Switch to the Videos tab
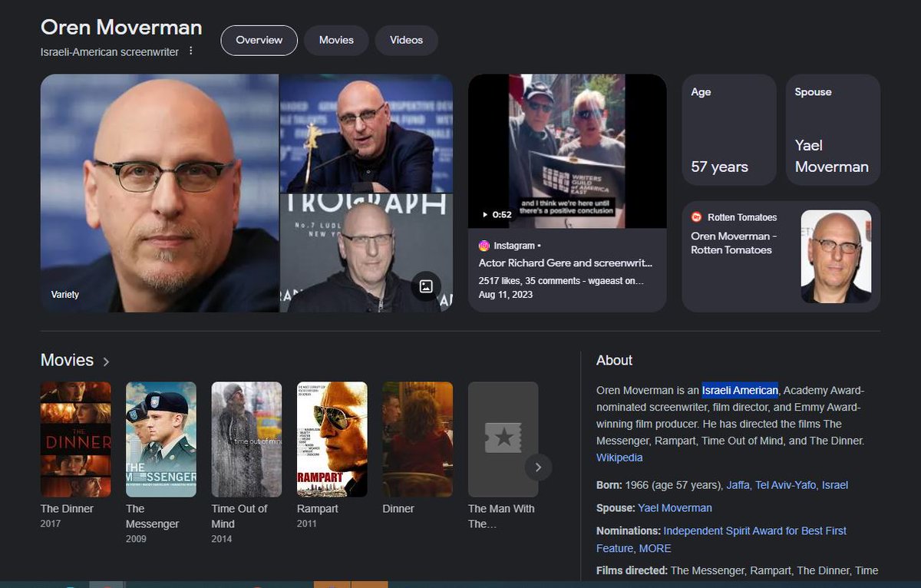The image size is (921, 588). tap(406, 40)
